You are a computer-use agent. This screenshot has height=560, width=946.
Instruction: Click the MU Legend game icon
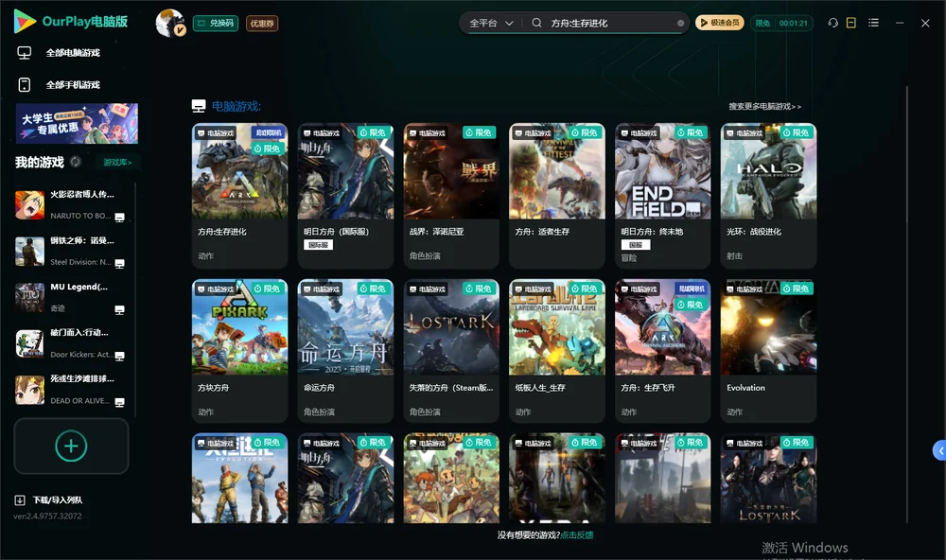coord(29,297)
